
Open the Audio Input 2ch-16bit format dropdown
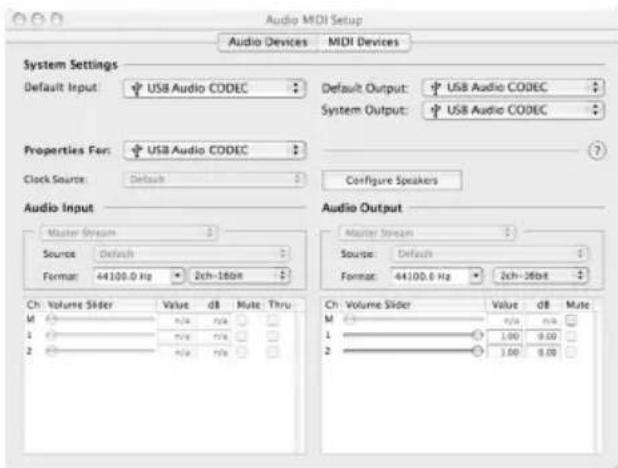click(x=240, y=276)
